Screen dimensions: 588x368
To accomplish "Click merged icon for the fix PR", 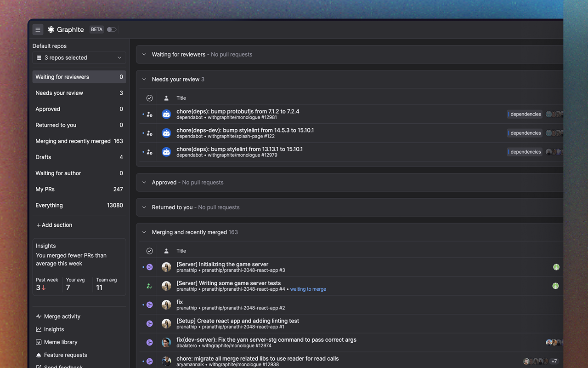I will pos(149,305).
